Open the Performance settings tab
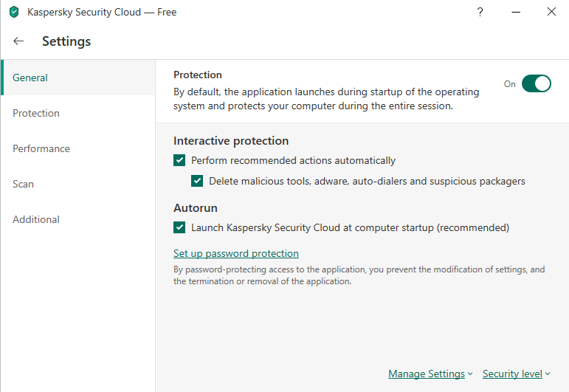The image size is (569, 392). click(41, 148)
